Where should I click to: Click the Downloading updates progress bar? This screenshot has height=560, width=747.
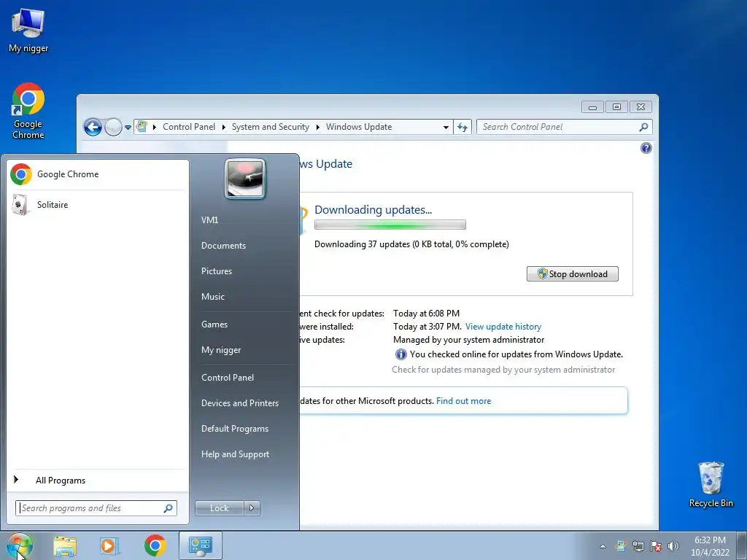[x=390, y=225]
